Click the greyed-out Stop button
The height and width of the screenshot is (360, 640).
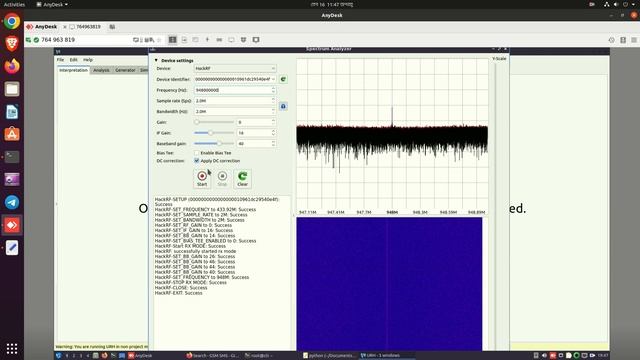(222, 179)
